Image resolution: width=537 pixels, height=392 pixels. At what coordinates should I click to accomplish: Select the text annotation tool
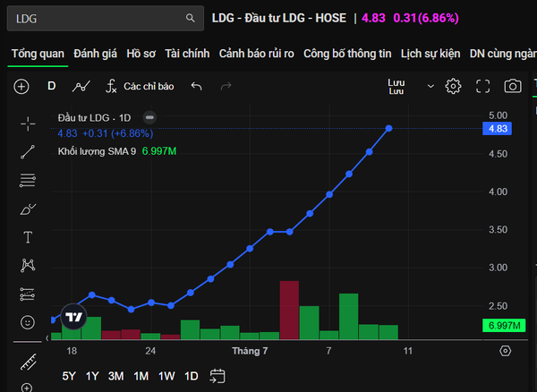click(28, 237)
